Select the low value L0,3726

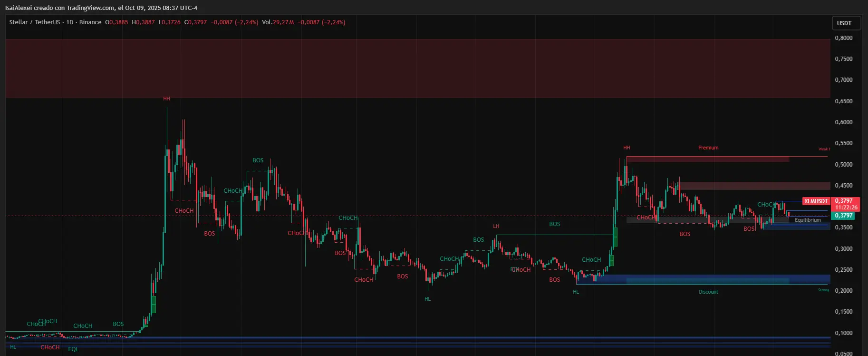(x=170, y=22)
